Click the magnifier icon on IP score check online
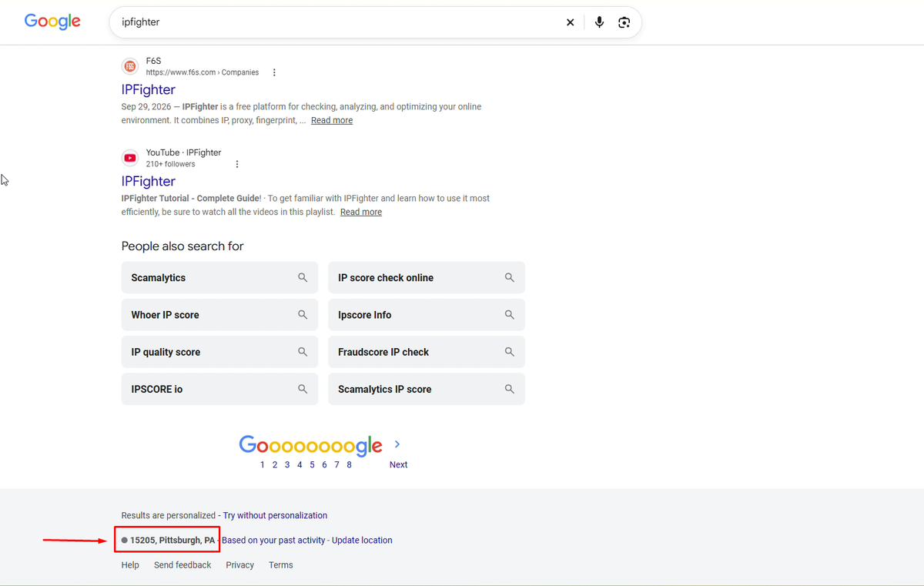The image size is (924, 586). [509, 277]
